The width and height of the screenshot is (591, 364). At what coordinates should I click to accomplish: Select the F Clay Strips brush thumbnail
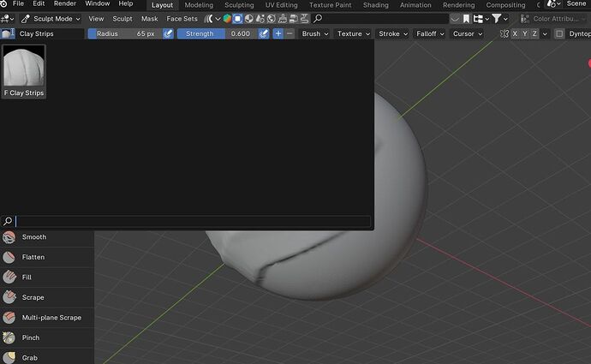(24, 71)
